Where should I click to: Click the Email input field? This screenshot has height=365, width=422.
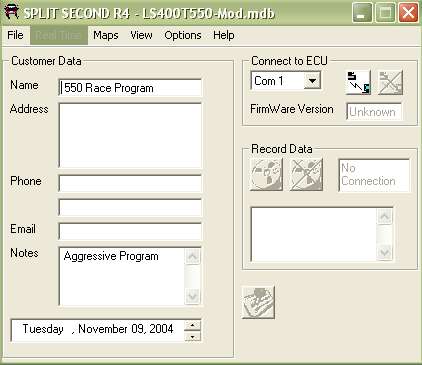click(x=130, y=231)
